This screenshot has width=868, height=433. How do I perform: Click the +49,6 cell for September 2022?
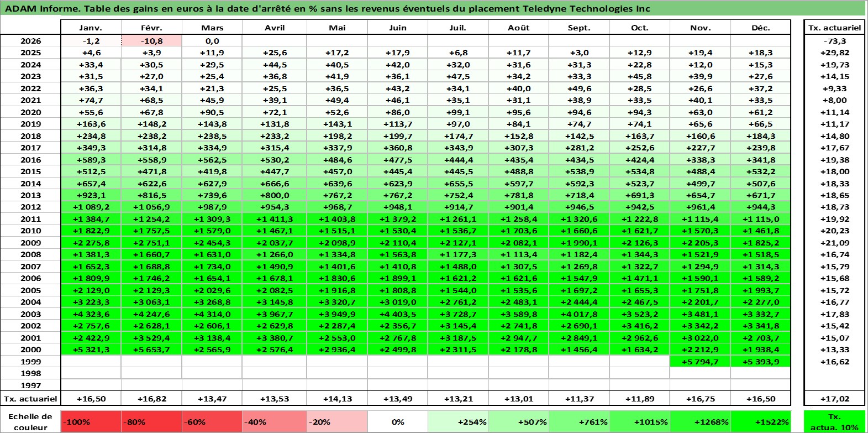click(x=579, y=88)
